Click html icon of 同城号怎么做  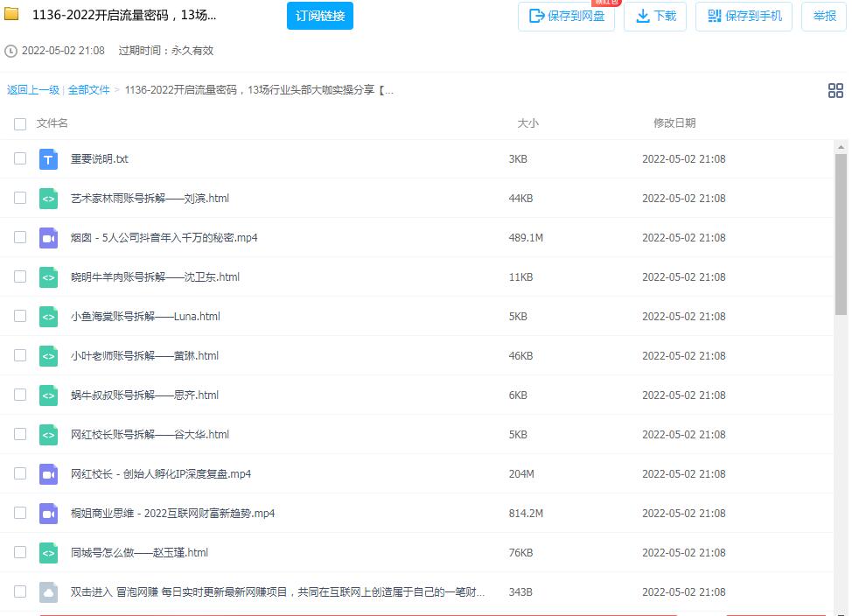[x=48, y=554]
